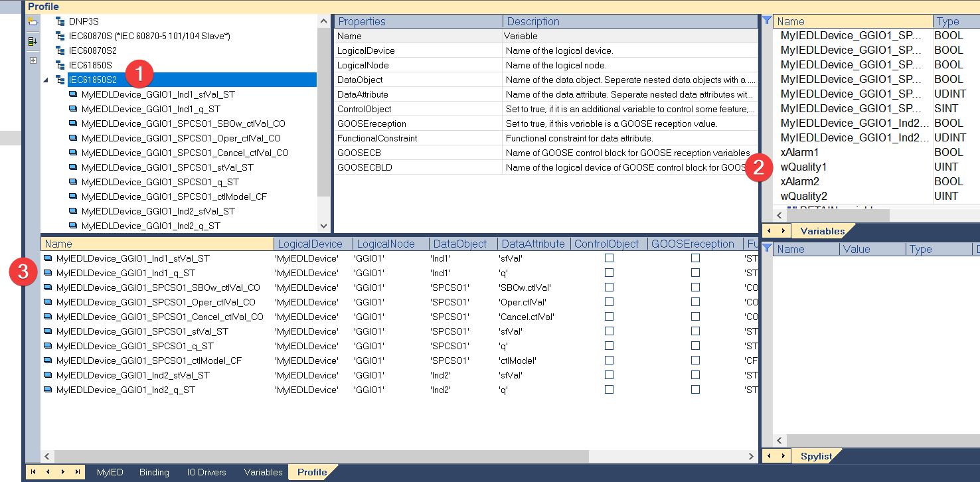Switch to the Binding tab
Screen dimensions: 980x482
tap(154, 472)
